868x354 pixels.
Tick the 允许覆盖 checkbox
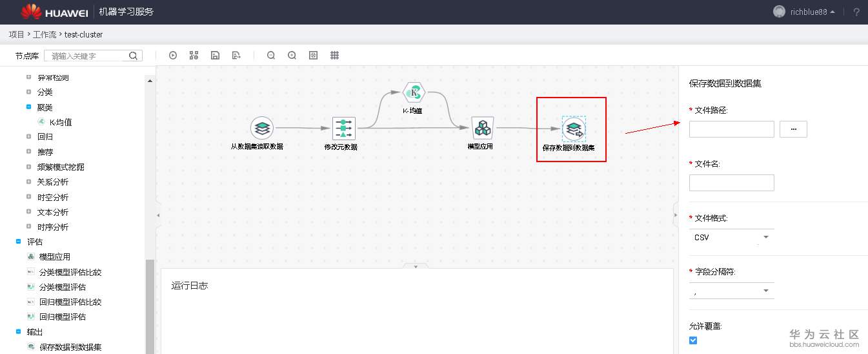[693, 340]
